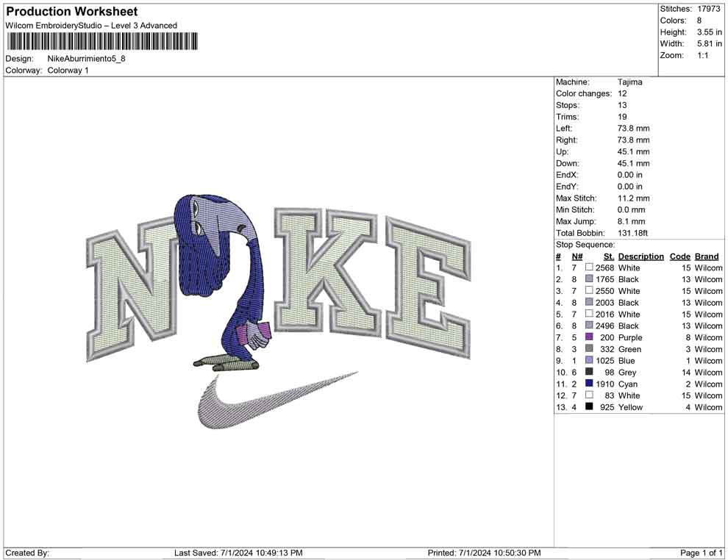
Task: Click the Colorway 1 value
Action: tap(68, 71)
